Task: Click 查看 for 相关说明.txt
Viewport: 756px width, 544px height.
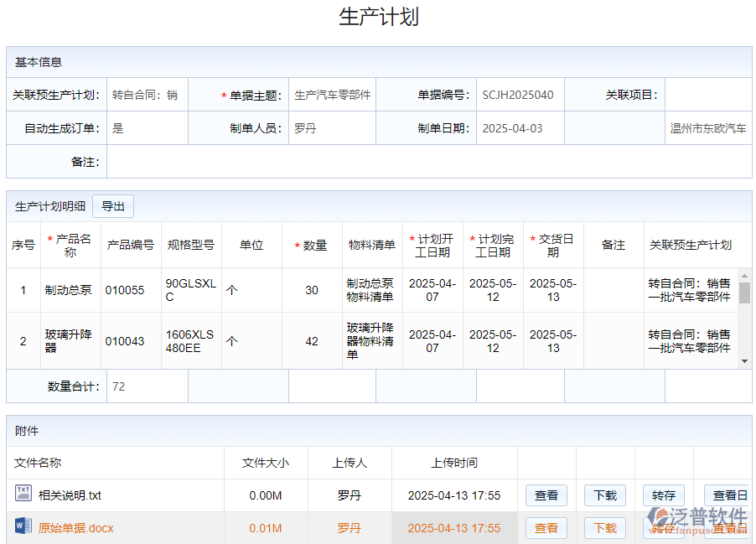Action: tap(546, 495)
